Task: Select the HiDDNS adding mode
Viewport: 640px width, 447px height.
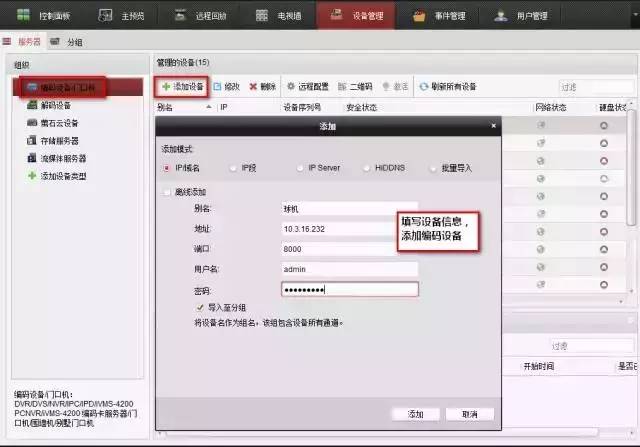Action: [367, 168]
